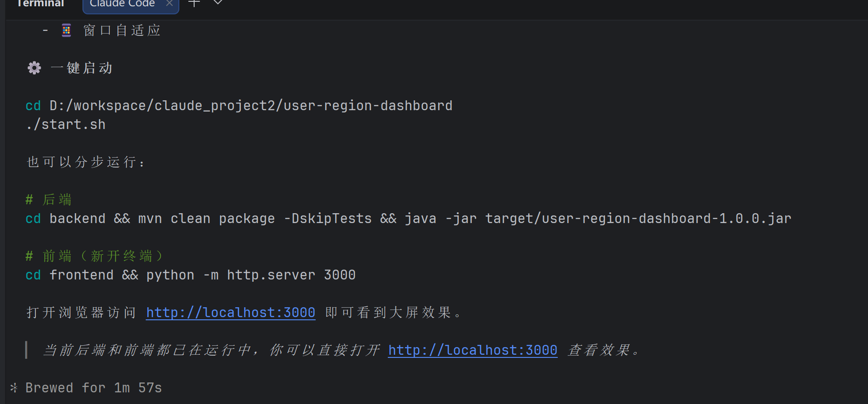Click the mvn clean package command line
Viewport: 868px width, 404px height.
[408, 219]
